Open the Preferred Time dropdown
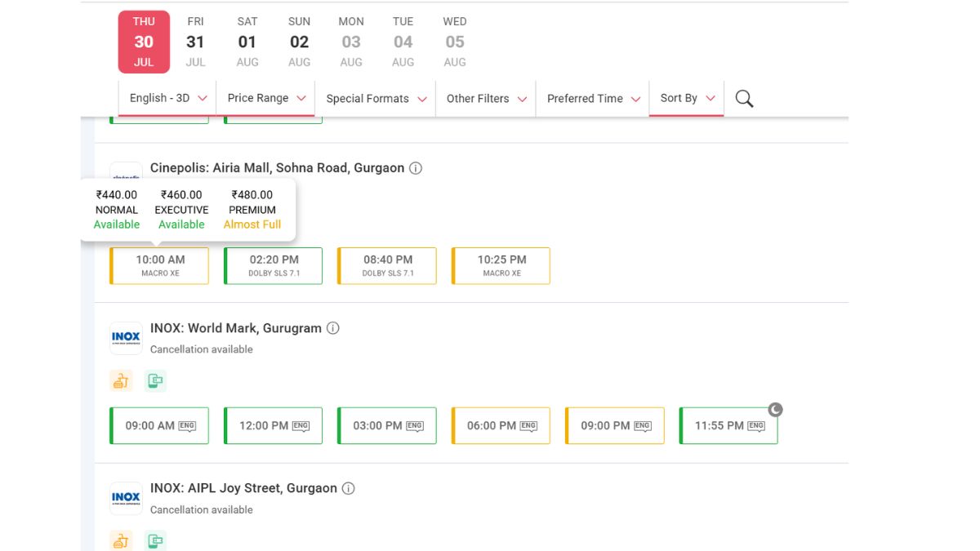980x551 pixels. click(593, 99)
